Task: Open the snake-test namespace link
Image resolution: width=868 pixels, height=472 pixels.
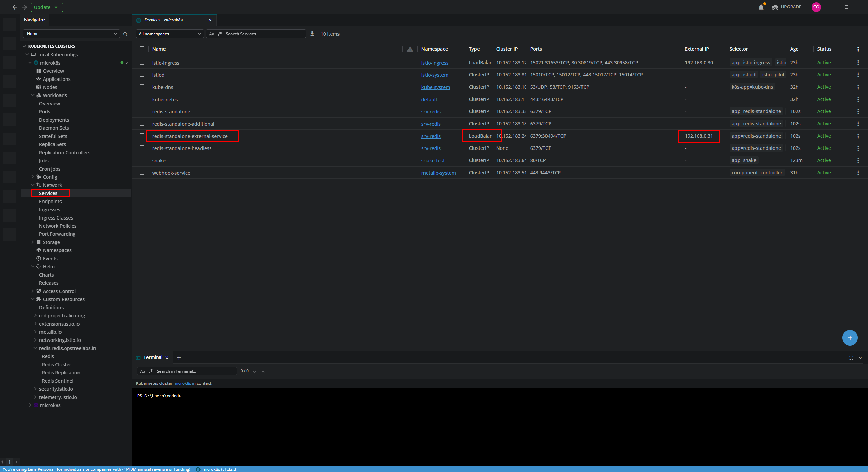Action: pyautogui.click(x=433, y=161)
